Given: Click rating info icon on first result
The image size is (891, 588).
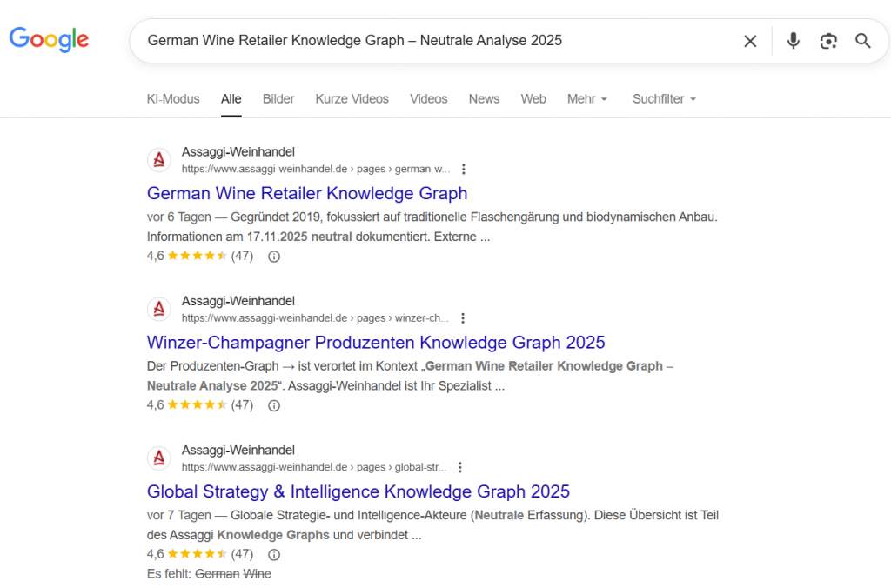Looking at the screenshot, I should point(273,257).
